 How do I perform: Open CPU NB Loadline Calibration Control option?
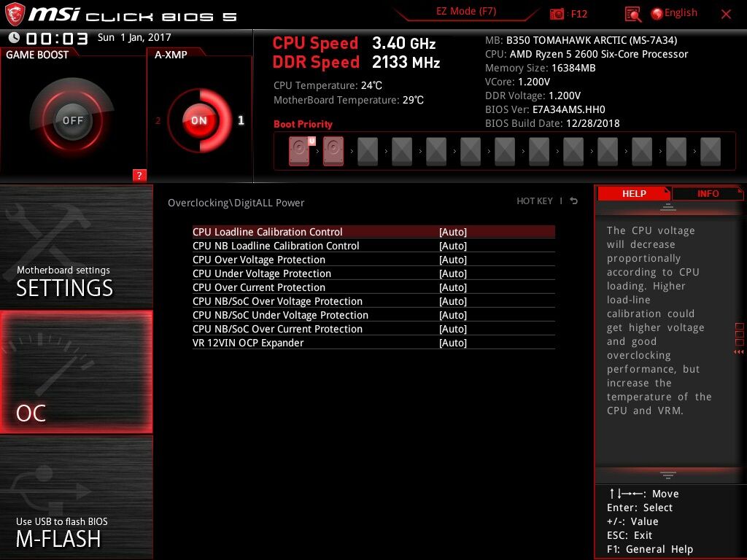click(373, 246)
